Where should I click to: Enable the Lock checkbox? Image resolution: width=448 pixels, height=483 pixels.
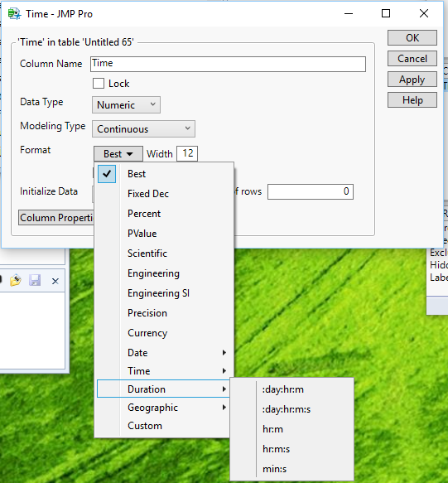click(99, 84)
